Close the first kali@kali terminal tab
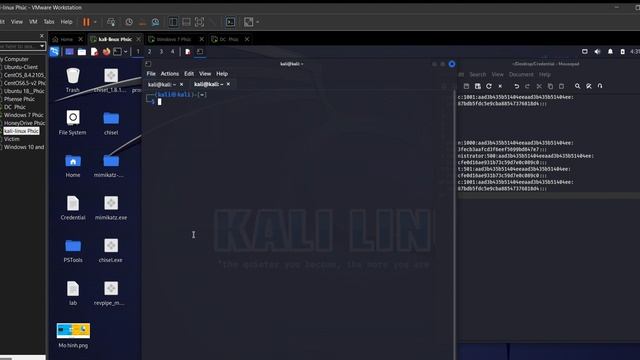This screenshot has height=360, width=640. point(182,84)
